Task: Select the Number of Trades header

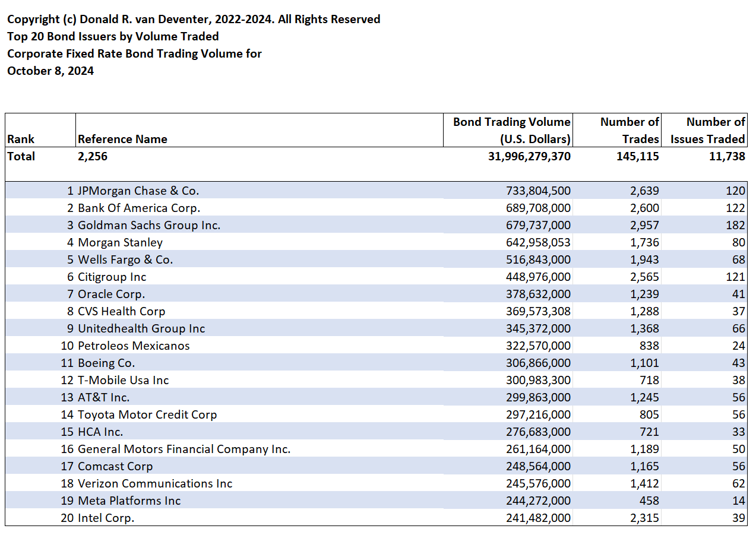Action: pyautogui.click(x=630, y=130)
